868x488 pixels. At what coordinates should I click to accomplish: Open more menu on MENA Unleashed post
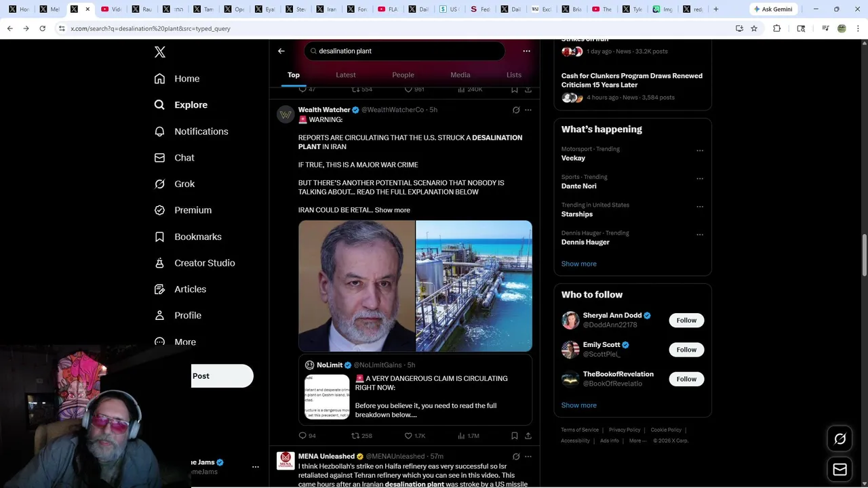tap(528, 457)
